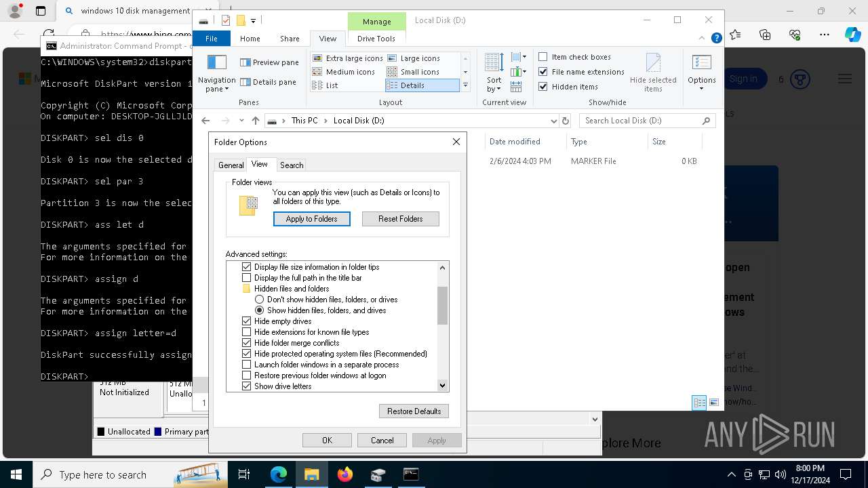The height and width of the screenshot is (488, 868).
Task: Open Group by dropdown in Current view
Action: [519, 57]
